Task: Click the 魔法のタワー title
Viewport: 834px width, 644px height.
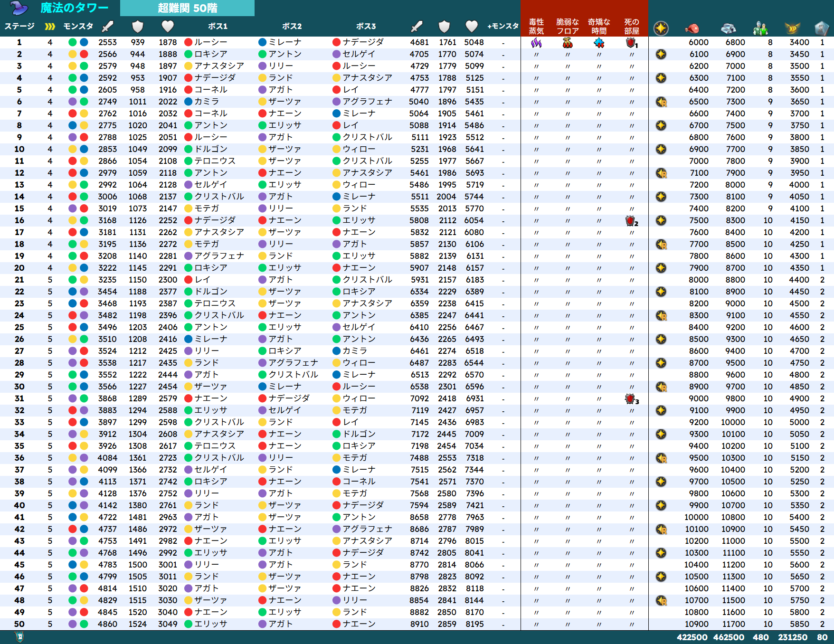Action: click(x=74, y=8)
